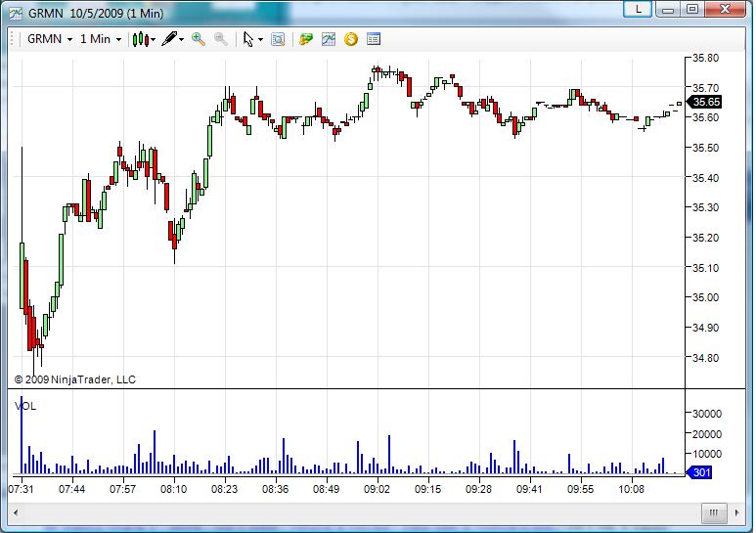Click the 35.50 price axis label

tap(705, 148)
